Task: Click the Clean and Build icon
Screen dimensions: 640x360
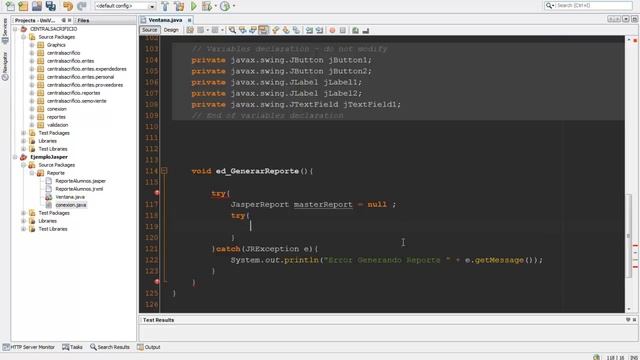Action: [179, 6]
